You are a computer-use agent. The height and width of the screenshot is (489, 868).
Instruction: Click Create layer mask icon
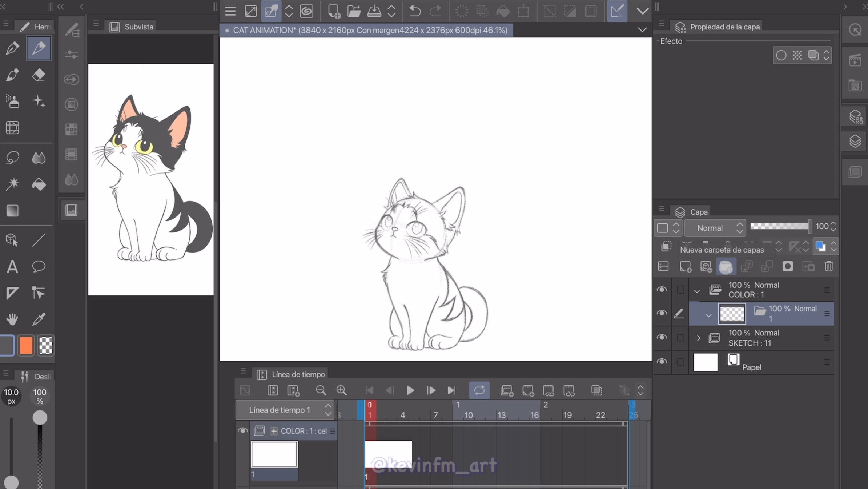[x=788, y=266]
